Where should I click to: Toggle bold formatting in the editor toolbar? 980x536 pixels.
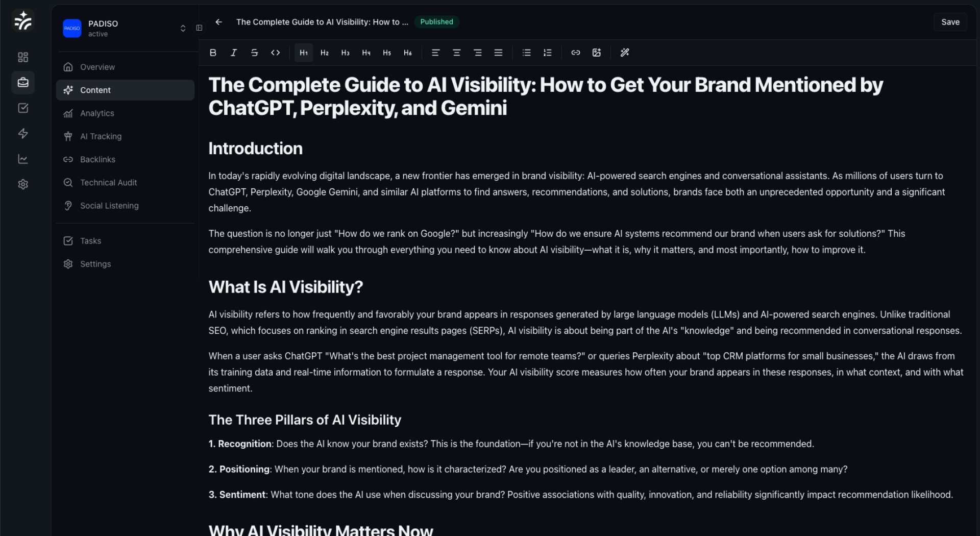pyautogui.click(x=213, y=53)
